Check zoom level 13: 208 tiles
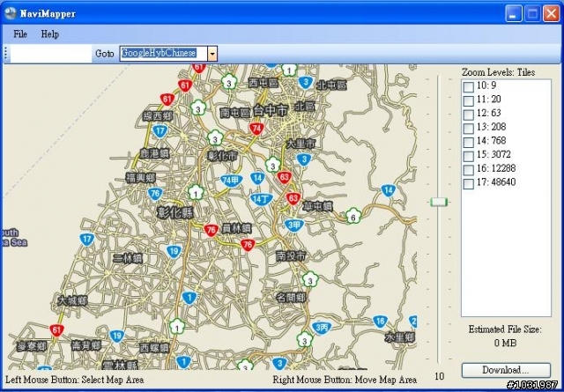 point(468,129)
